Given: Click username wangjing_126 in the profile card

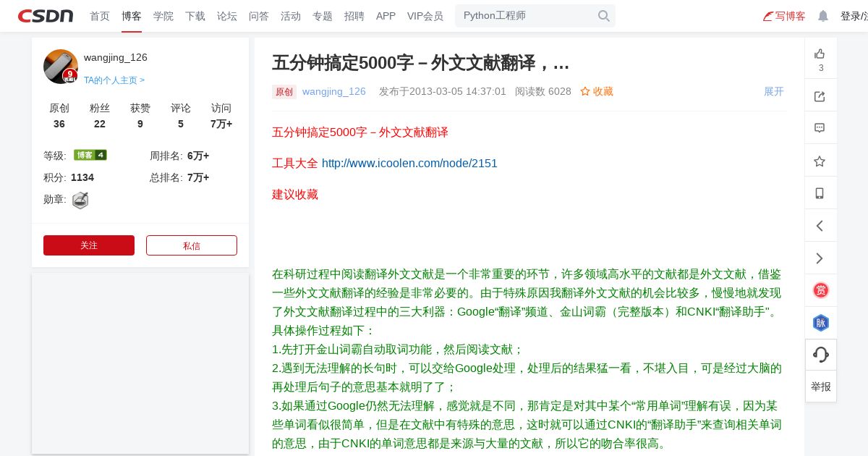Looking at the screenshot, I should [x=116, y=57].
